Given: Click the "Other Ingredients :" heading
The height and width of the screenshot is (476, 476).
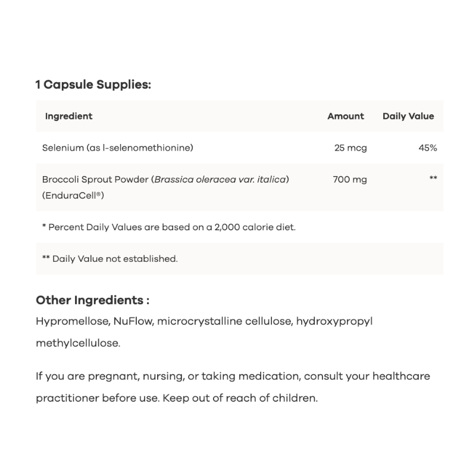Looking at the screenshot, I should [92, 300].
